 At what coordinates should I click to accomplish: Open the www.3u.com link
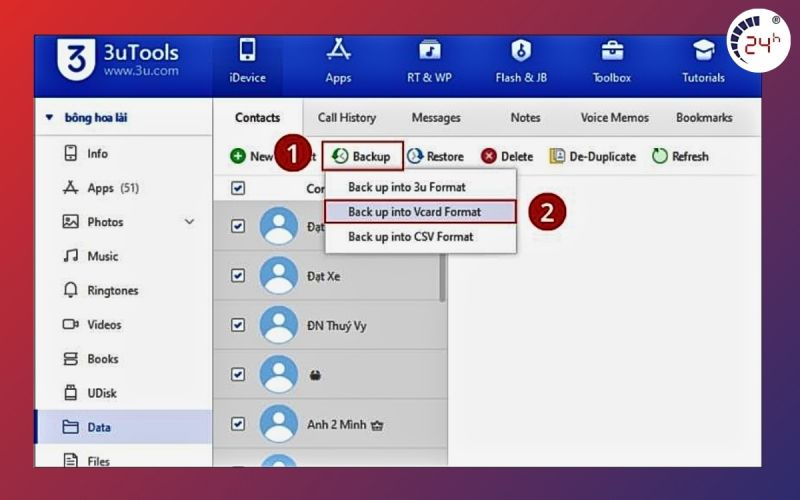click(x=141, y=71)
